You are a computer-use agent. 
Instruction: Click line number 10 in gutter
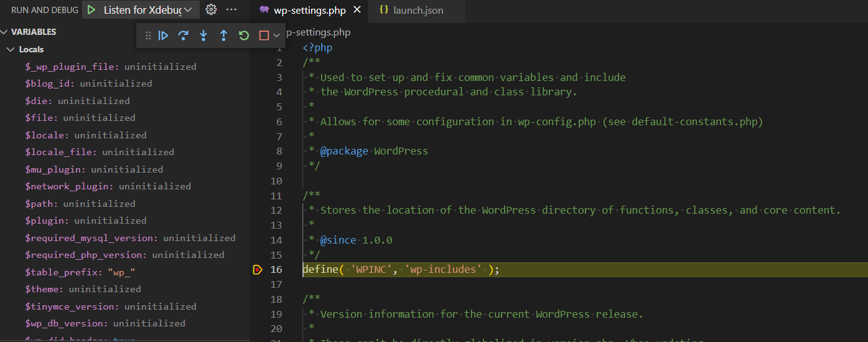click(x=276, y=181)
